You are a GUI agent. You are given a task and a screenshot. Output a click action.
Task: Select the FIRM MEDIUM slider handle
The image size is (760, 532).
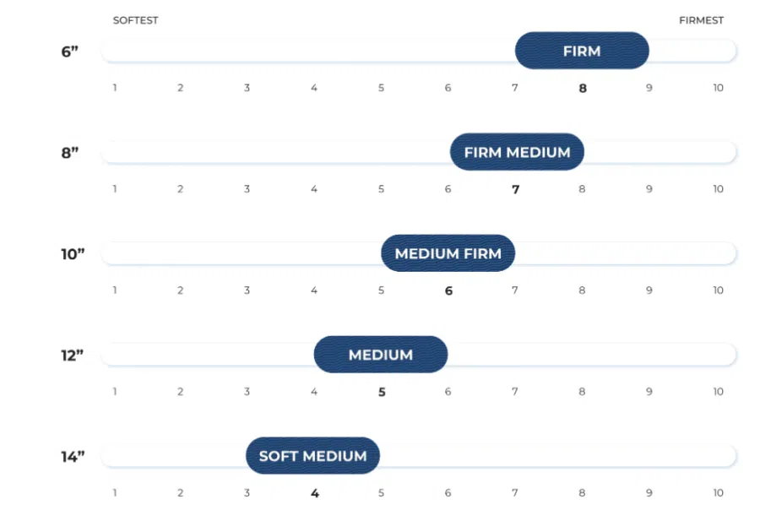coord(517,152)
